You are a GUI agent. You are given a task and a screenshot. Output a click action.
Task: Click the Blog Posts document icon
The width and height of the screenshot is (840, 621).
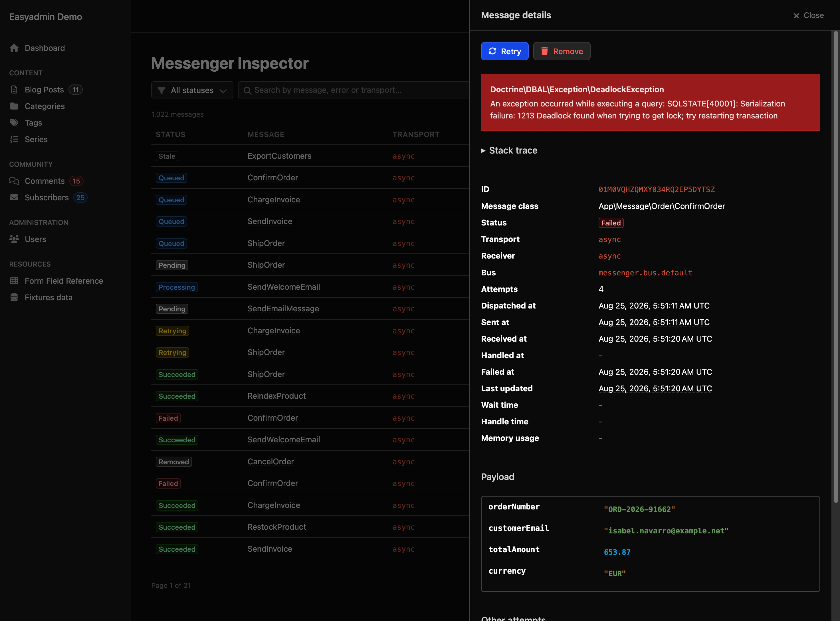pos(14,89)
